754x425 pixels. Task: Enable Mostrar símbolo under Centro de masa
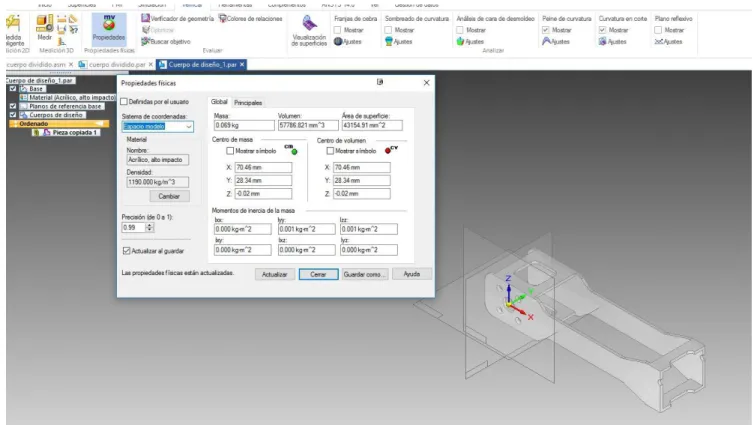click(x=230, y=151)
